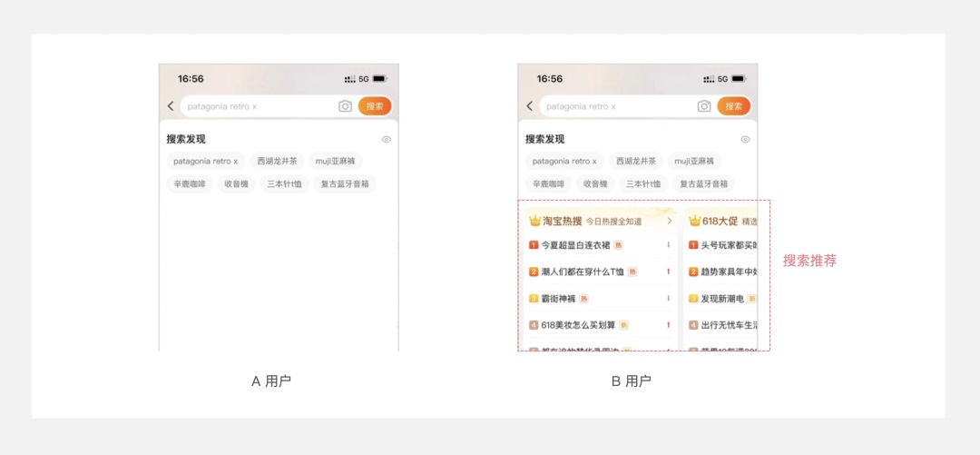Click rank 1 badge beside 今夏超显白连衣裙
Image resolution: width=980 pixels, height=455 pixels.
(x=534, y=244)
